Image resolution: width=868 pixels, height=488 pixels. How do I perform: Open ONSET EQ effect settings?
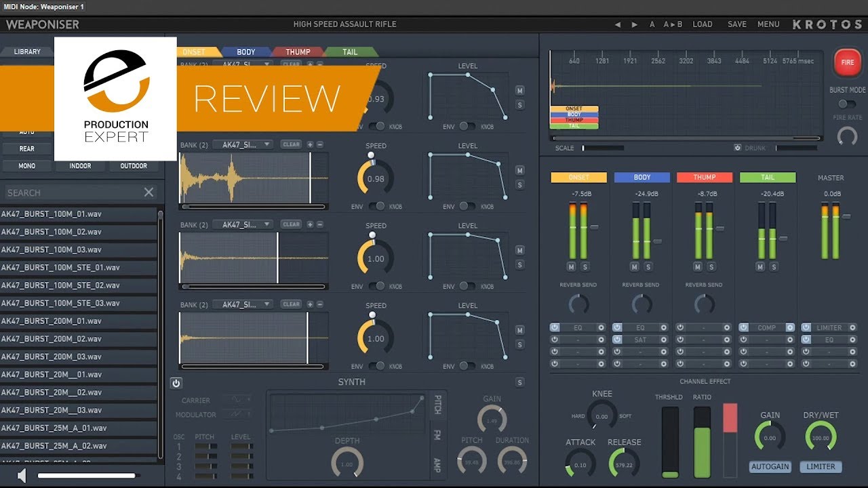600,327
